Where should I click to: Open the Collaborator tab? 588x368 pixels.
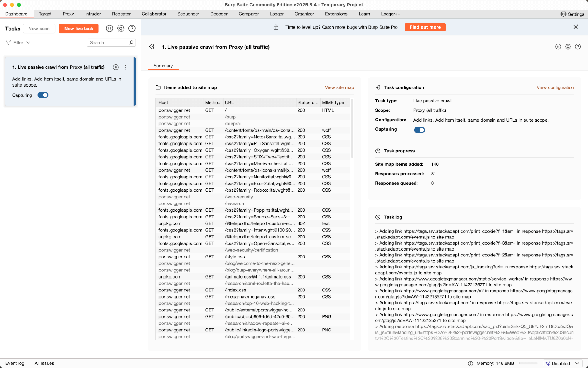coord(154,14)
